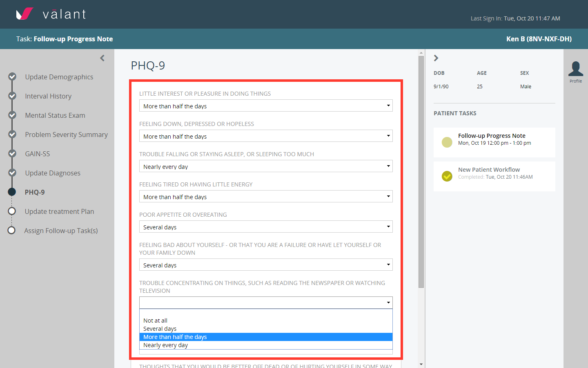
Task: Click the Valant logo
Action: click(x=51, y=14)
